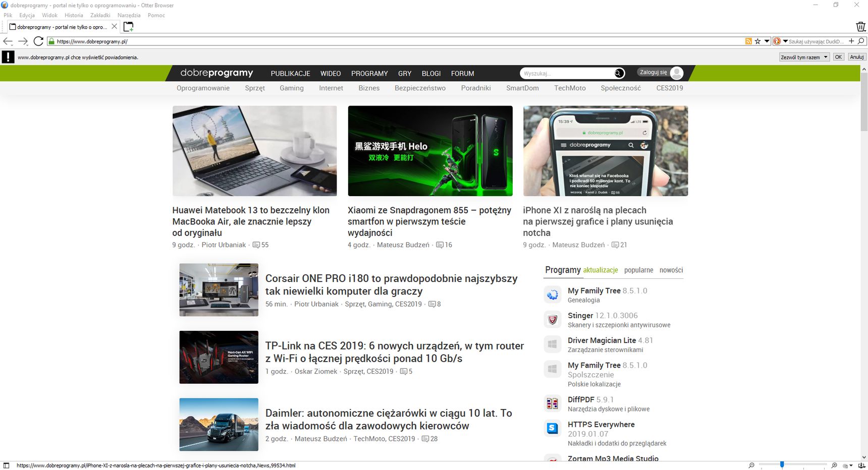
Task: Click in the site Wyszukaj search box
Action: [x=567, y=74]
